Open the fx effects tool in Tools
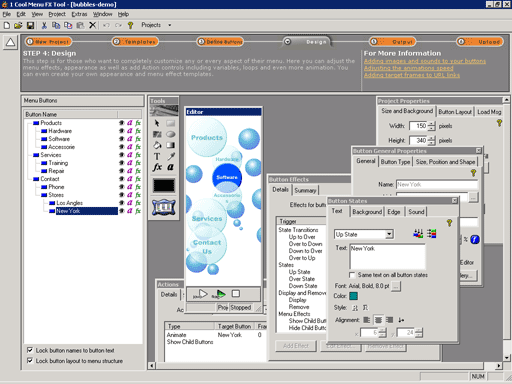Screen dimensions: 512x384 tap(157, 167)
